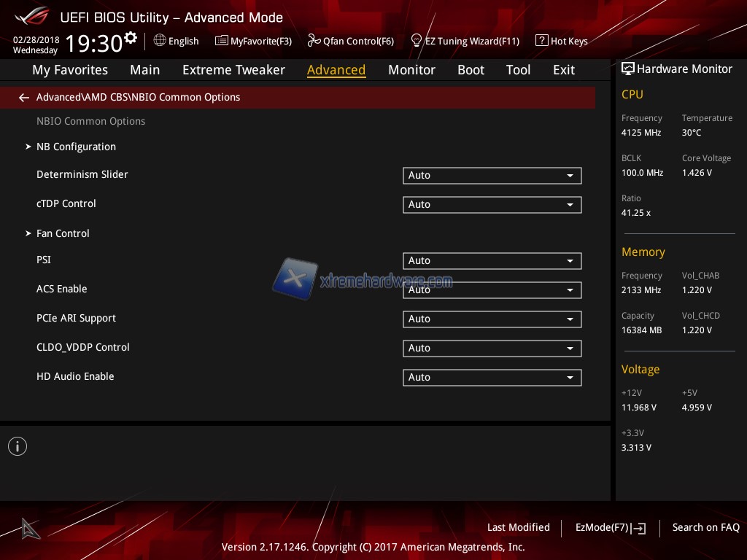Show the Hot Keys help icon
The height and width of the screenshot is (560, 747).
point(541,41)
